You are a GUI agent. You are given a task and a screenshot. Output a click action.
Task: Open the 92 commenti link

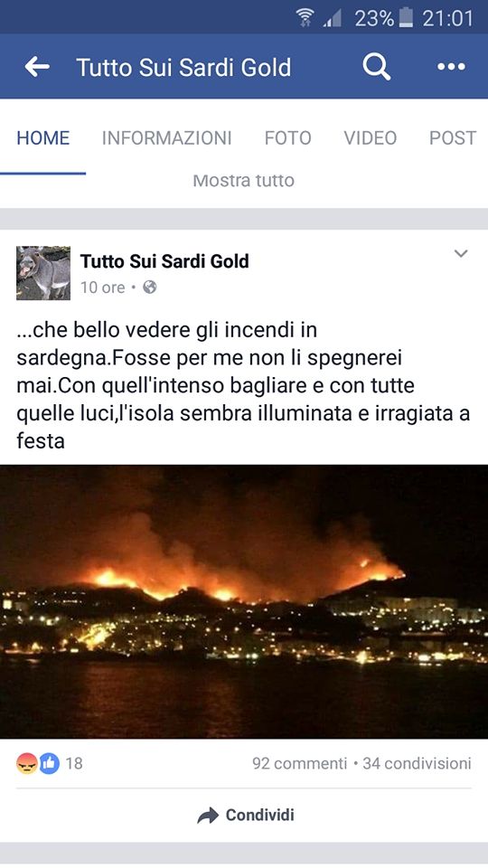[x=299, y=763]
